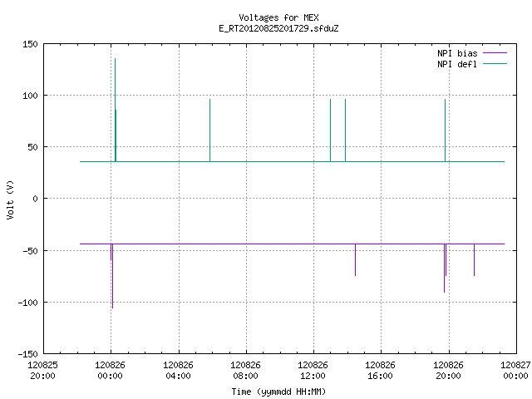Click the 'NPI defl' legend label
Viewport: 532px width, 399px height.
(457, 64)
